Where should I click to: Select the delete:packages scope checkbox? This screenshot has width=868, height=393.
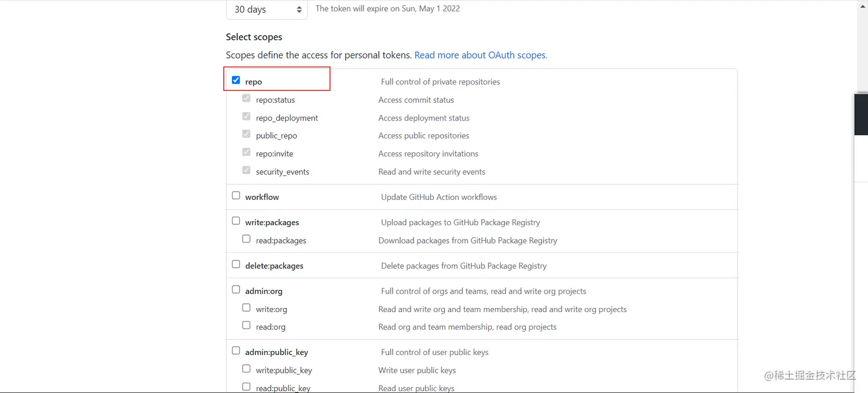[236, 265]
